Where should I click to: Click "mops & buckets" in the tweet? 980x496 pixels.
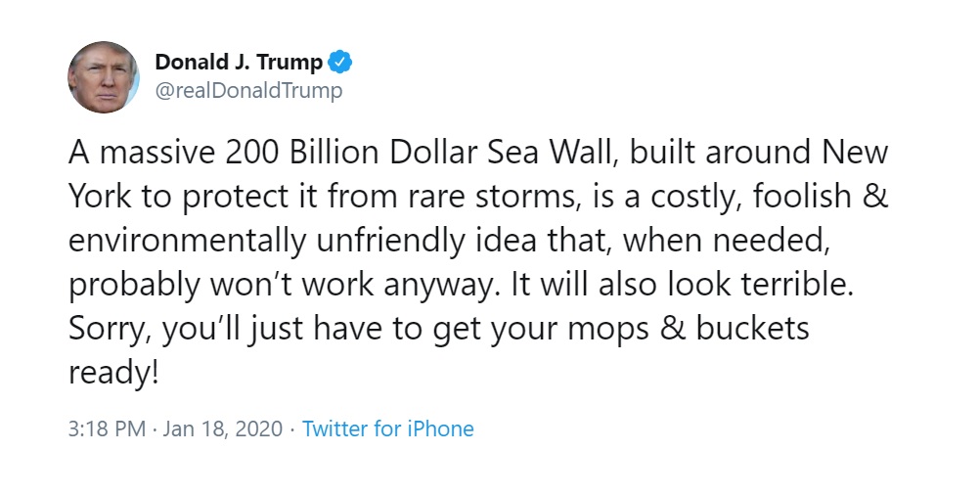point(689,329)
